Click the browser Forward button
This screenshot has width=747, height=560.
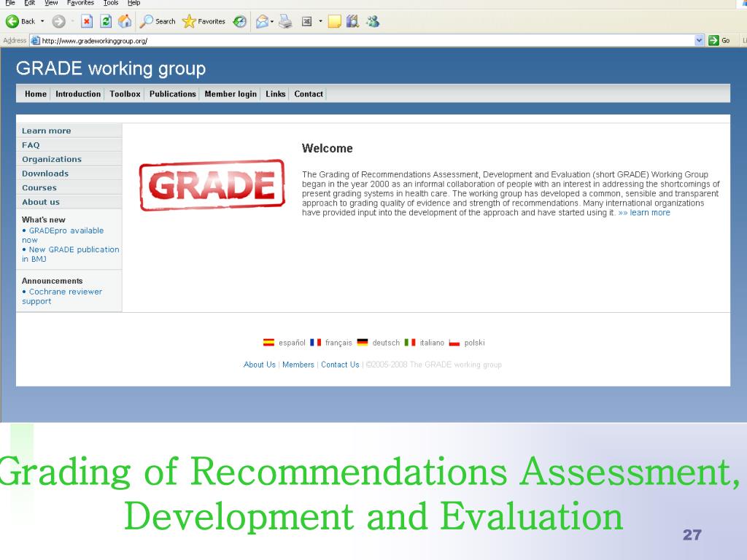point(58,21)
